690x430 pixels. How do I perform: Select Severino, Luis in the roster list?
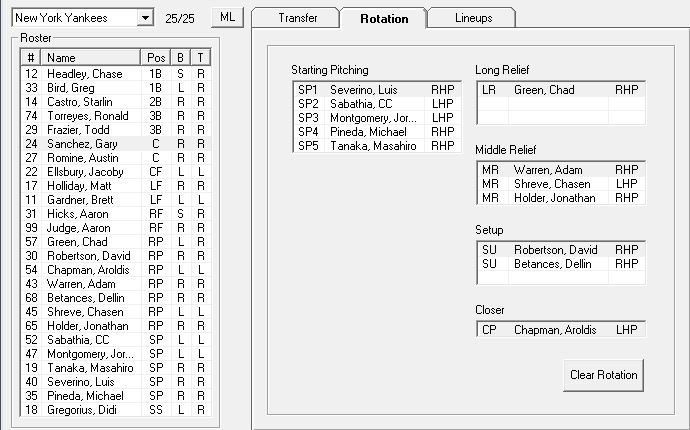click(x=116, y=382)
